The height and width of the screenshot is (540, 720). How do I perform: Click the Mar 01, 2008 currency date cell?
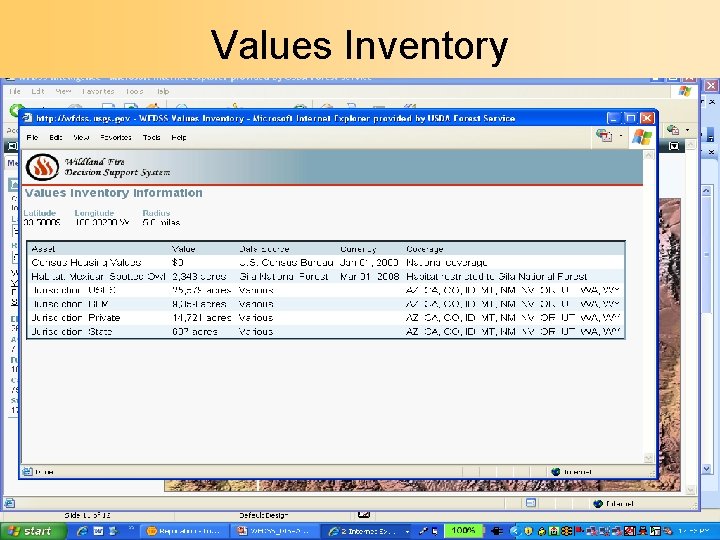tap(369, 276)
